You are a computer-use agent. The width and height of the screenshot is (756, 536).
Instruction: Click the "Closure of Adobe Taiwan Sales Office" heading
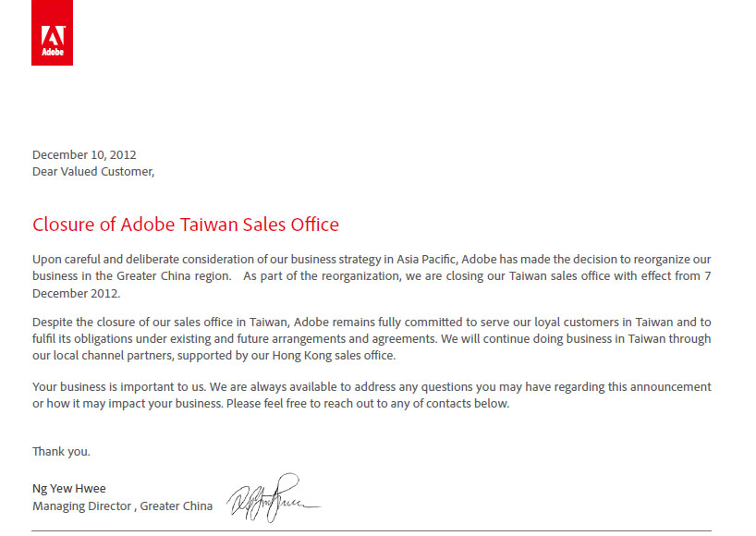pyautogui.click(x=186, y=225)
